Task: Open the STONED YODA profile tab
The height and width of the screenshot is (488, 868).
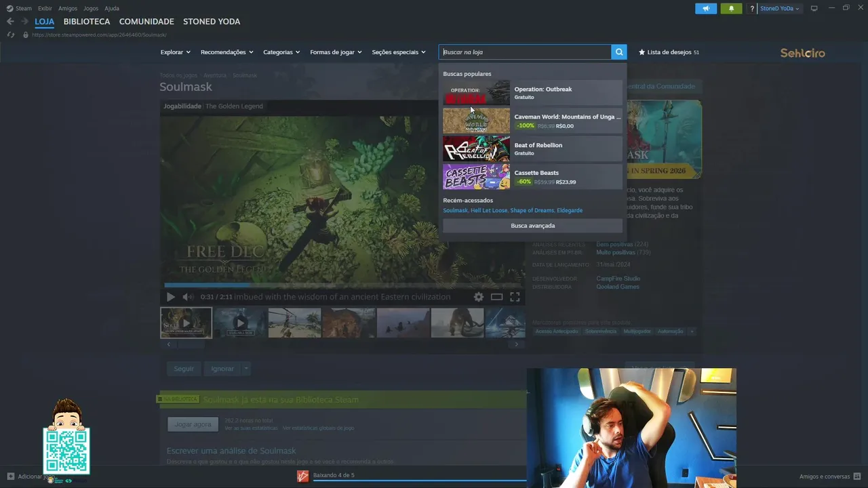Action: point(212,22)
